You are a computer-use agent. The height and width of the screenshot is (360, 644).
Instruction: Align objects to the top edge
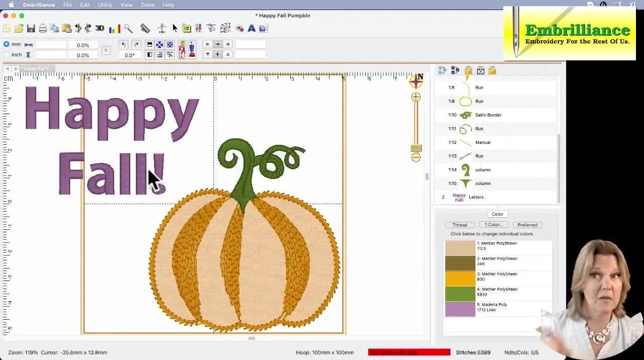(x=207, y=54)
